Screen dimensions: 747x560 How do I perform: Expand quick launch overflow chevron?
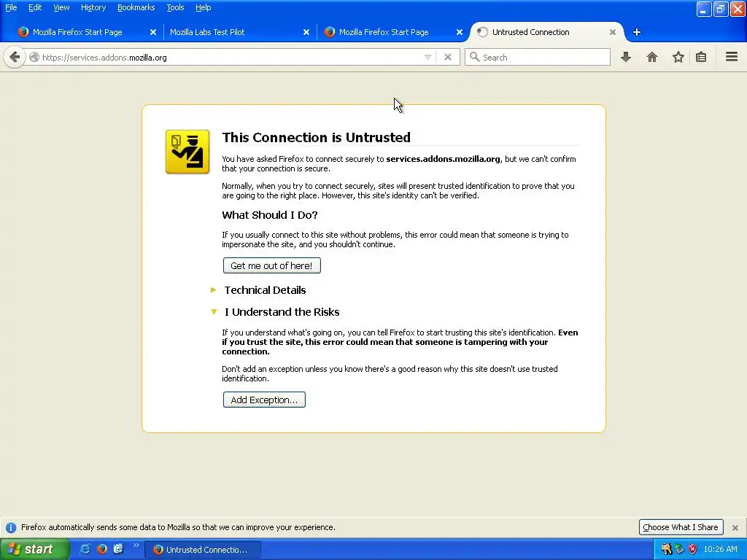coord(136,545)
